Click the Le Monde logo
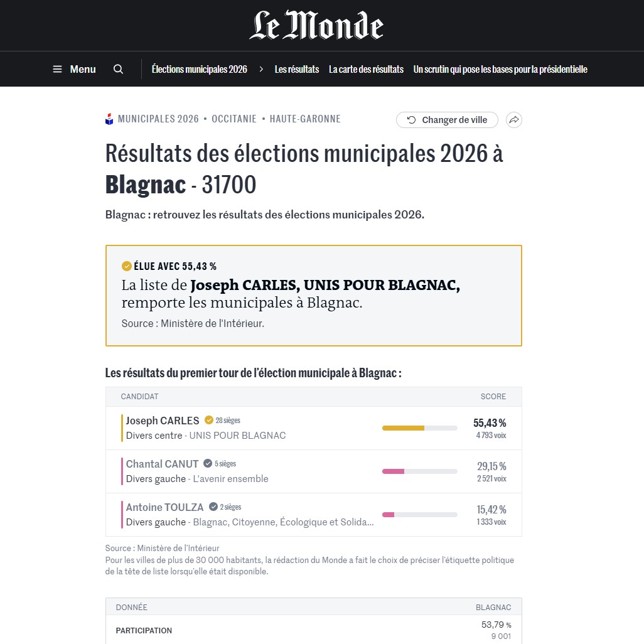644x644 pixels. pos(316,25)
